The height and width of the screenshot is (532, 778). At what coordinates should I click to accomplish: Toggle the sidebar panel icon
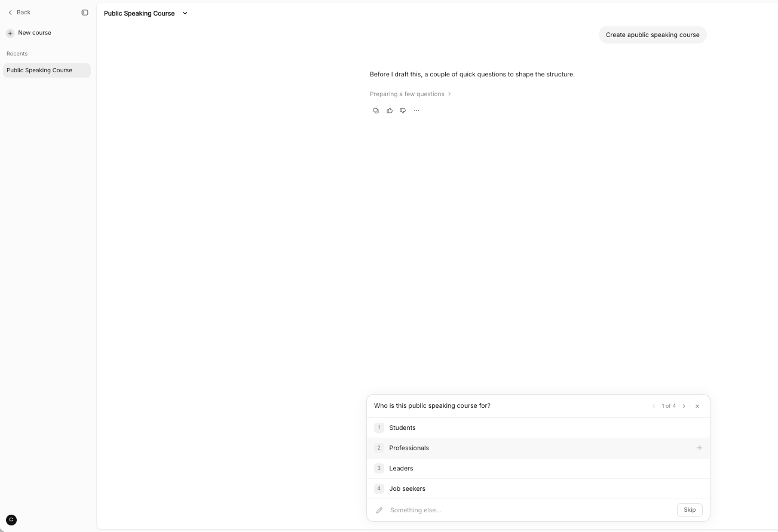(x=85, y=13)
